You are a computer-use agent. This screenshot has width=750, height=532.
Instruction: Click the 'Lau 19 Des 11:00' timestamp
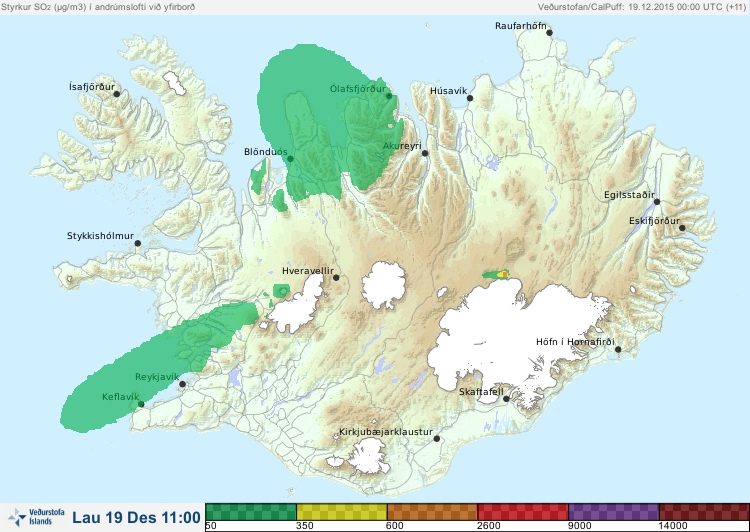tap(136, 518)
